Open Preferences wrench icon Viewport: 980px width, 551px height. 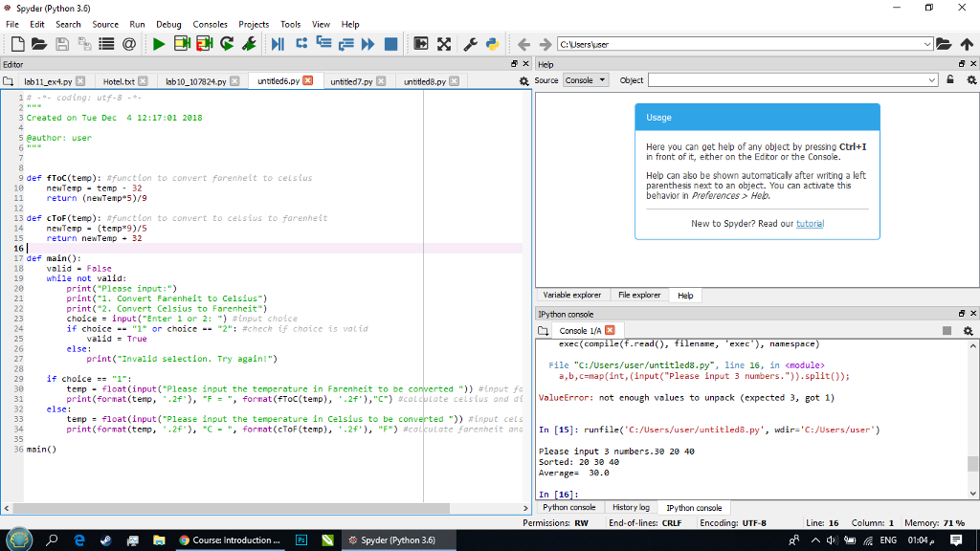[470, 44]
